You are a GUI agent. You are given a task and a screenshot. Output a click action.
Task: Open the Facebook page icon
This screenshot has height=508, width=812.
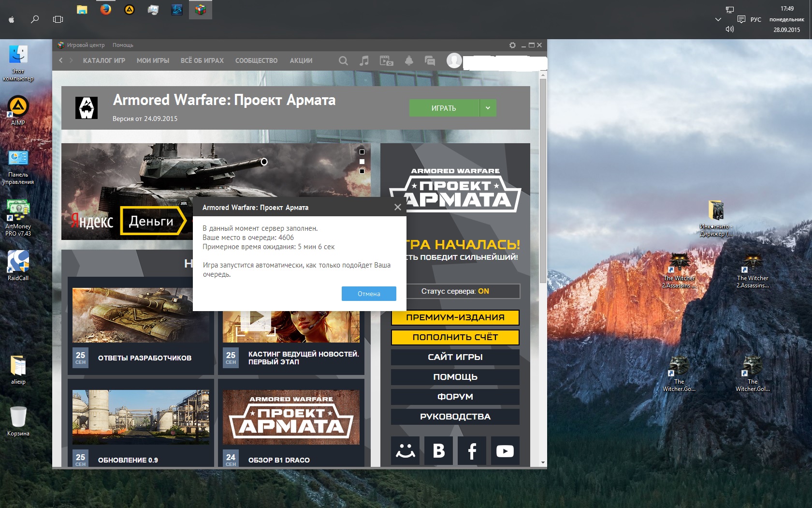tap(472, 451)
